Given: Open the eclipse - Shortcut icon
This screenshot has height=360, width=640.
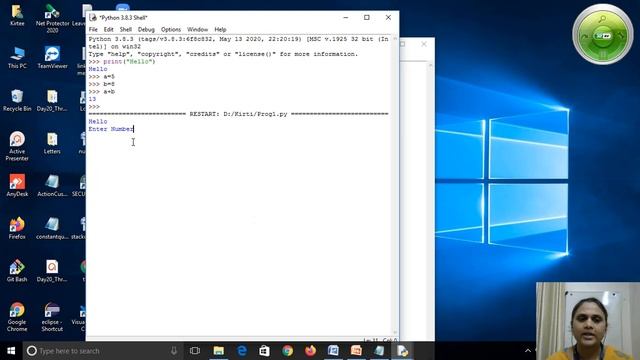Looking at the screenshot, I should click(x=52, y=317).
